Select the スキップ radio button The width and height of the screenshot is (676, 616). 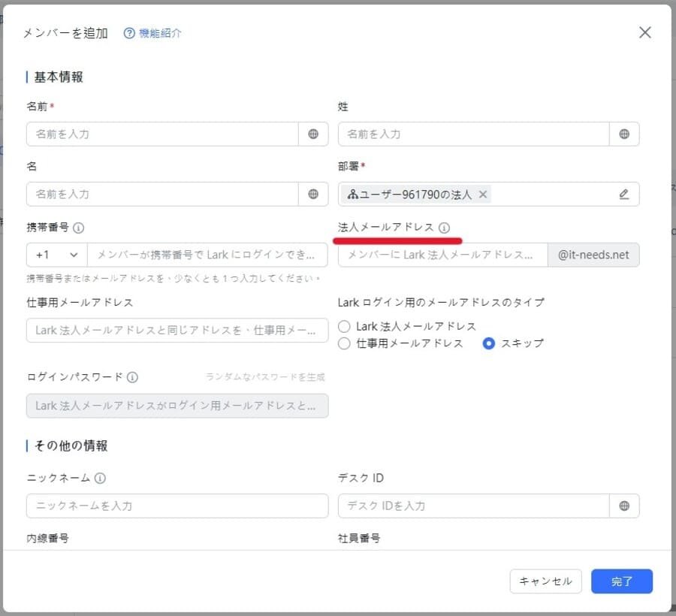pyautogui.click(x=489, y=343)
